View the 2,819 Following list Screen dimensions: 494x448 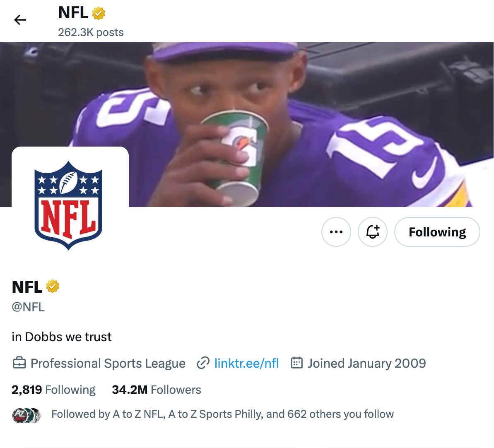pyautogui.click(x=53, y=390)
